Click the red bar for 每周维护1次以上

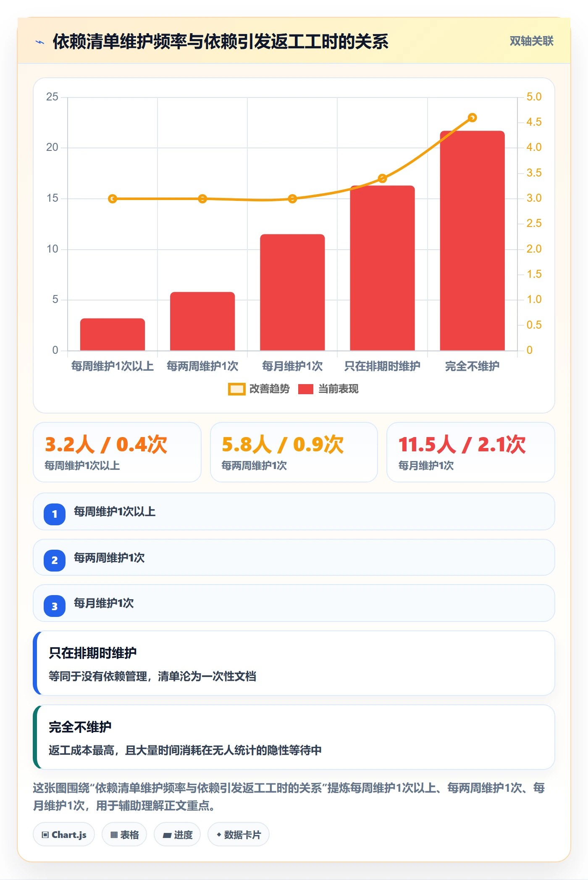pyautogui.click(x=113, y=335)
